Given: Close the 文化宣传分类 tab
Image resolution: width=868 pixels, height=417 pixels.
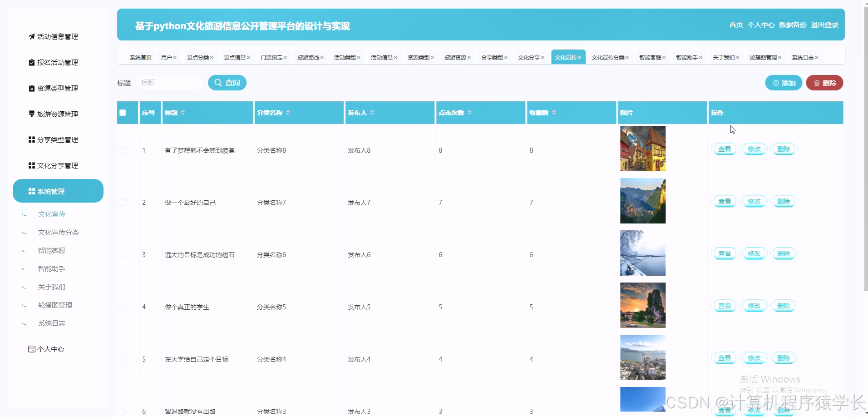Looking at the screenshot, I should (627, 58).
